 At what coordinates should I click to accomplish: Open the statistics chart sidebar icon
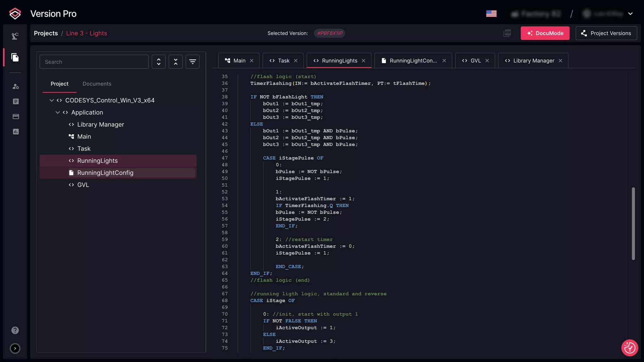pos(15,132)
